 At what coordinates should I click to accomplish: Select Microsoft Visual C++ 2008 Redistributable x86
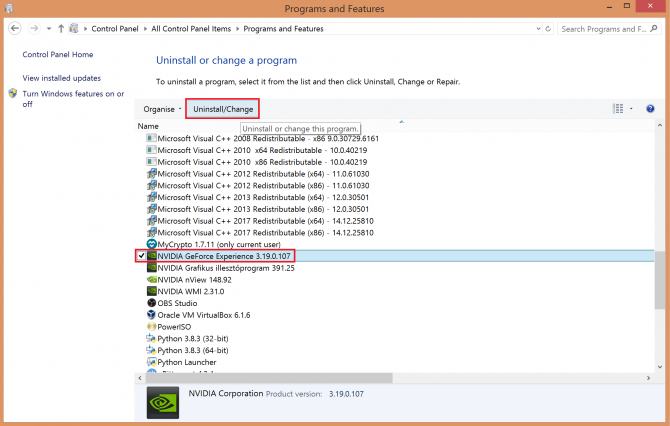tap(268, 138)
